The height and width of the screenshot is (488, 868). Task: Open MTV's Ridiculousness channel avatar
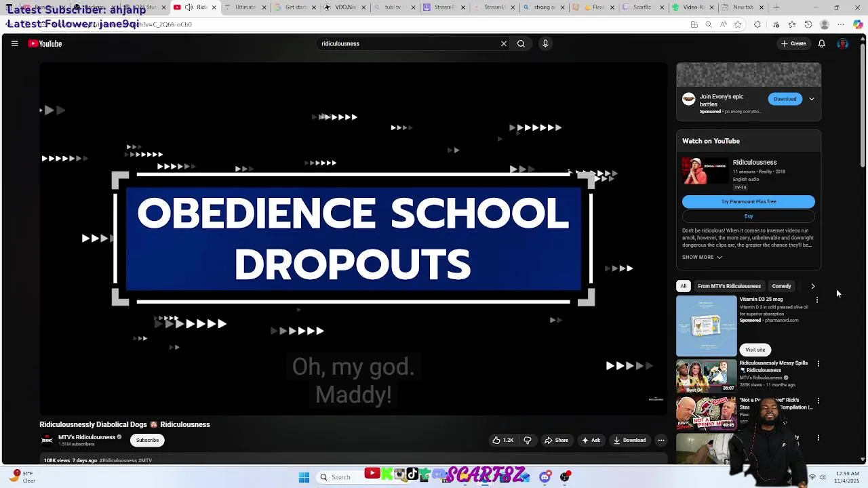[x=47, y=440]
